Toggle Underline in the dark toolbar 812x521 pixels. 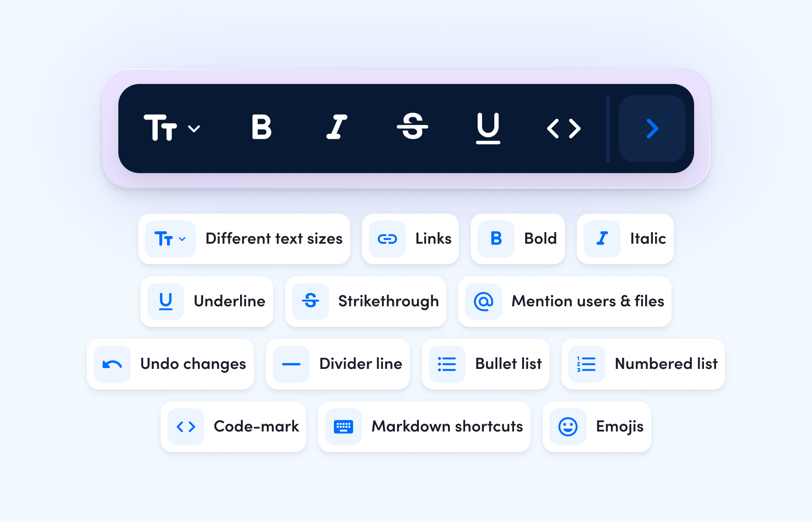488,128
